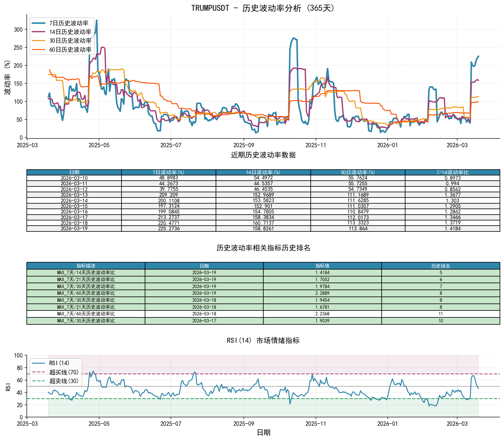Click the RSI(14) legend entry

(59, 363)
